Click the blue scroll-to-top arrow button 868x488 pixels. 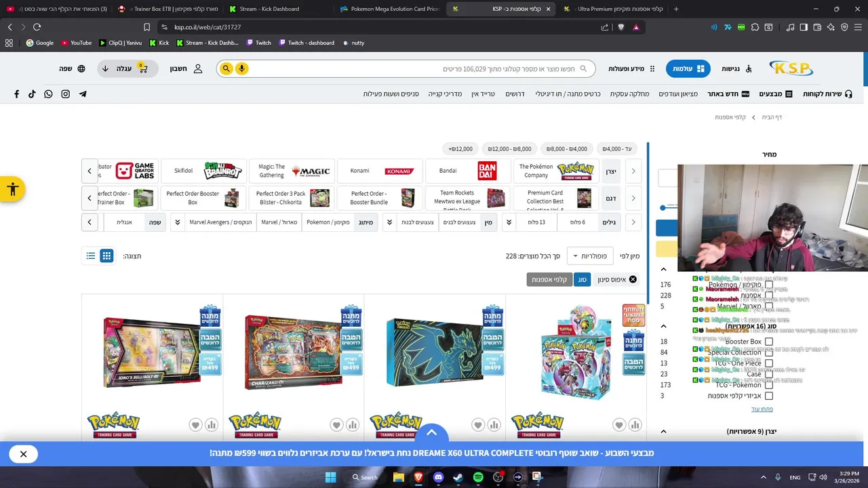pos(431,433)
